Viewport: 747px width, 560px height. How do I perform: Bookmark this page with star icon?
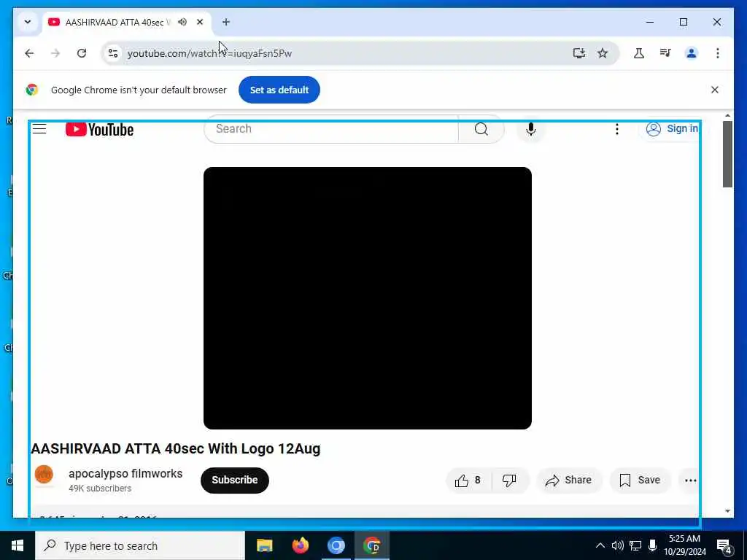[x=603, y=53]
